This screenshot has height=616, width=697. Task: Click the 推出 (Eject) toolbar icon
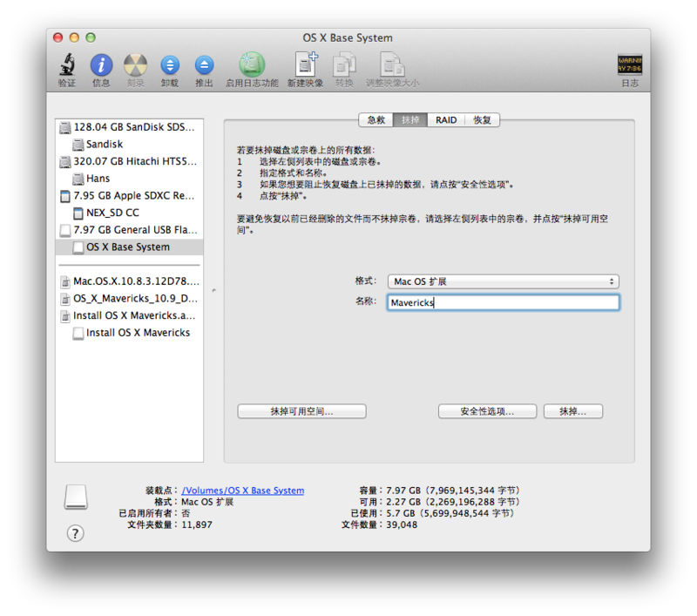click(204, 64)
